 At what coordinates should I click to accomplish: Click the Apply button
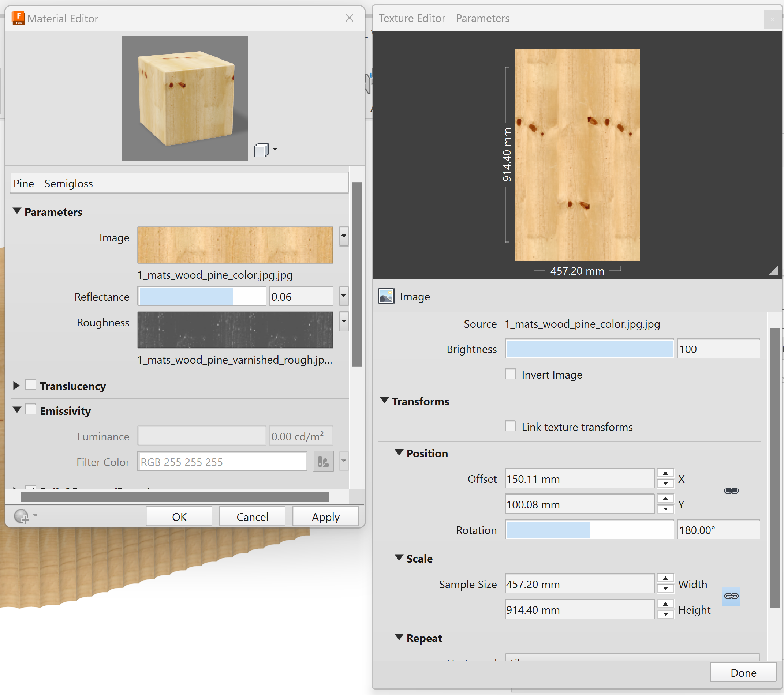click(x=325, y=517)
